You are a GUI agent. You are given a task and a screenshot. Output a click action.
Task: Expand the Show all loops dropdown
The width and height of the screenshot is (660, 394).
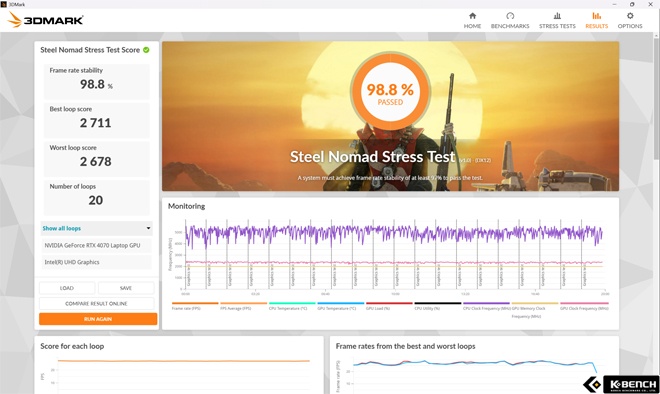tap(96, 228)
